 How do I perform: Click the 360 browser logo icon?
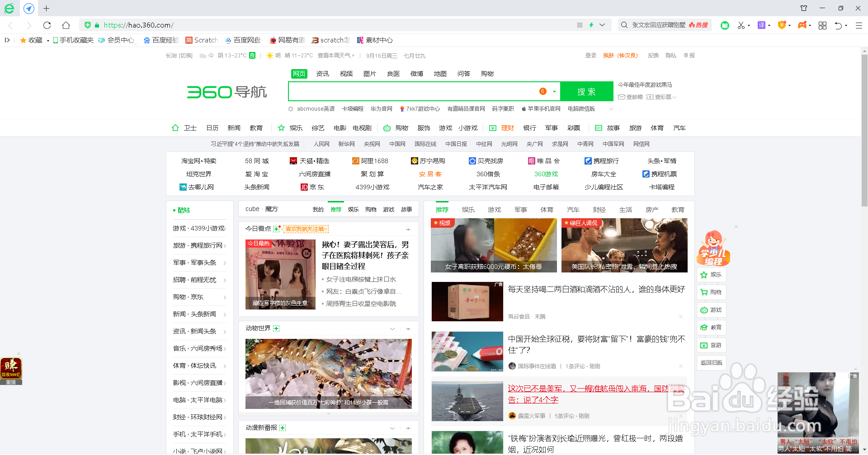9,8
